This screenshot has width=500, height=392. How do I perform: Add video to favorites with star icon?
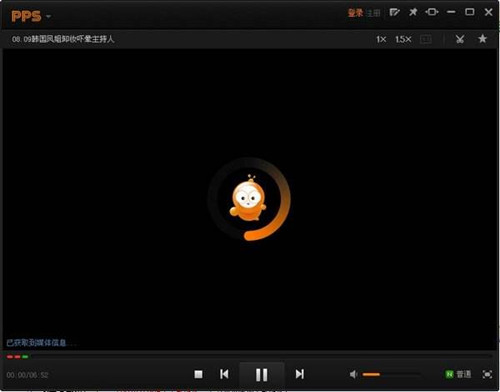point(482,39)
